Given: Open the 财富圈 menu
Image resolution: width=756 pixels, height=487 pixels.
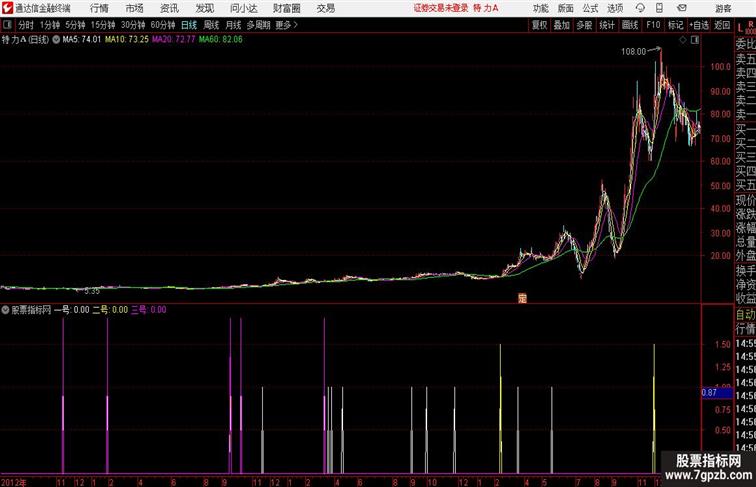Looking at the screenshot, I should (286, 8).
